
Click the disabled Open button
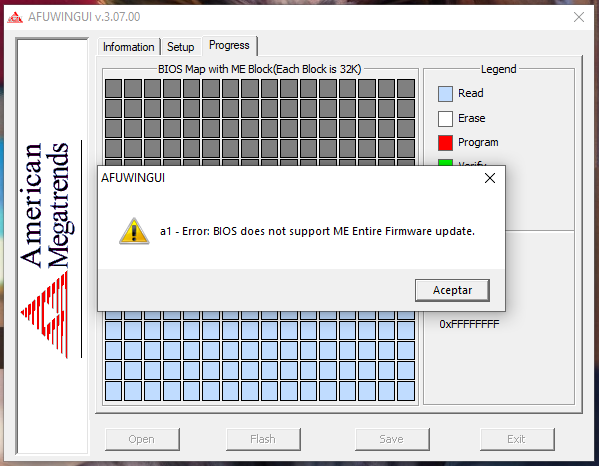(142, 439)
